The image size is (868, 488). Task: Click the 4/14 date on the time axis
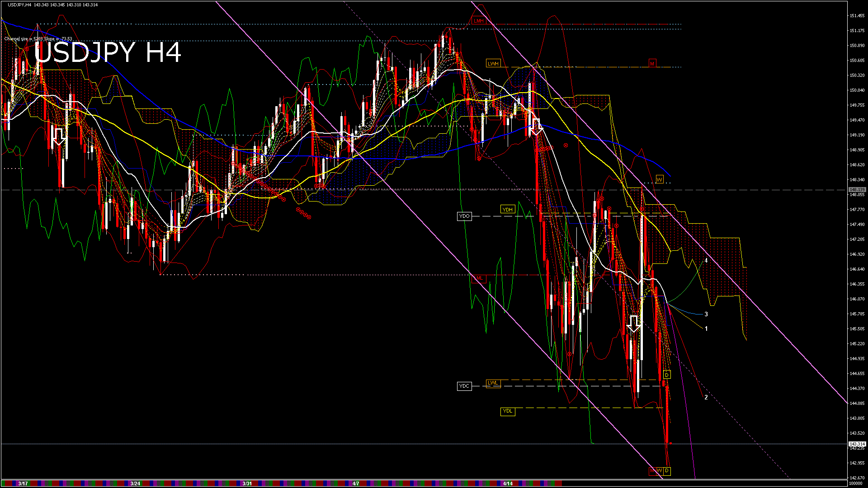tap(508, 483)
